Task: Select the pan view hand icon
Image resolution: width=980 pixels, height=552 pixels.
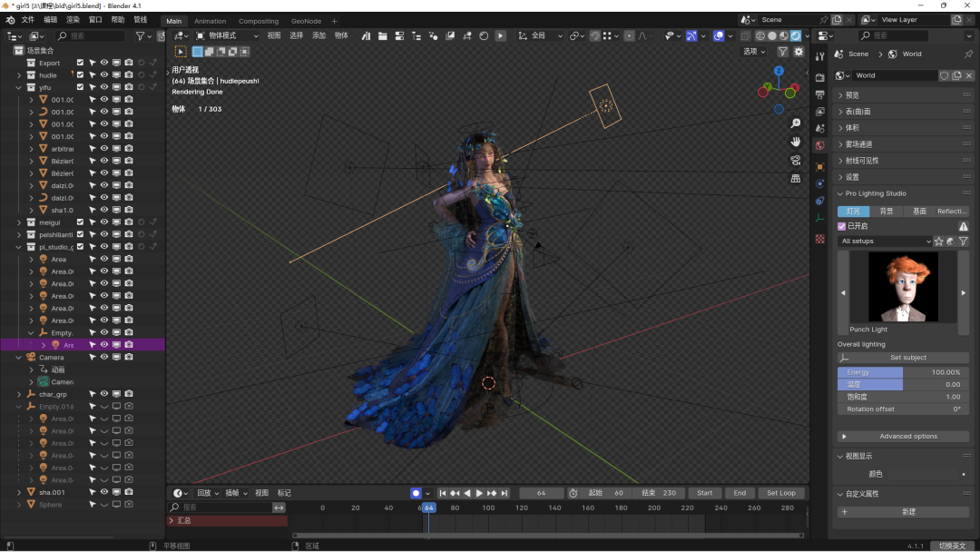Action: (796, 142)
